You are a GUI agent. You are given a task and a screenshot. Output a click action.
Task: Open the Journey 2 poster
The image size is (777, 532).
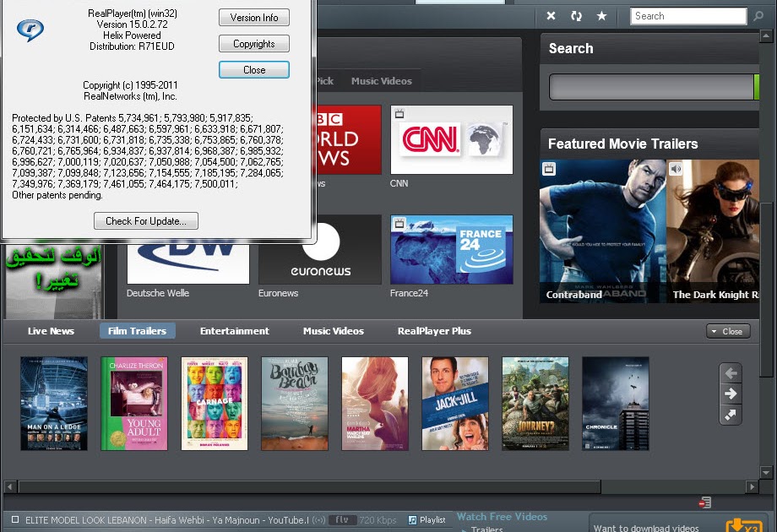pyautogui.click(x=535, y=404)
